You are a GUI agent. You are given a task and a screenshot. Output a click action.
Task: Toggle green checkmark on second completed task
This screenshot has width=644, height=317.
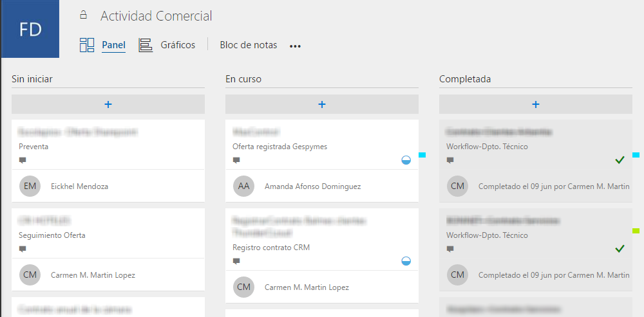click(620, 249)
